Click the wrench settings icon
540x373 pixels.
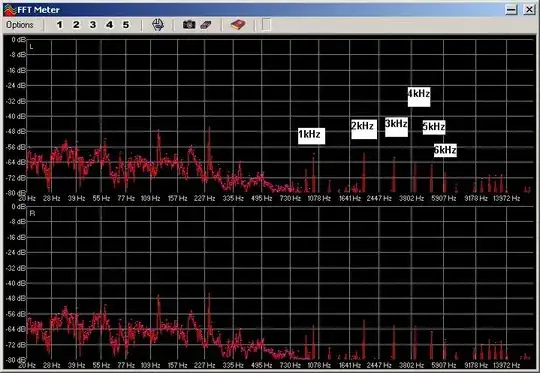coord(158,25)
